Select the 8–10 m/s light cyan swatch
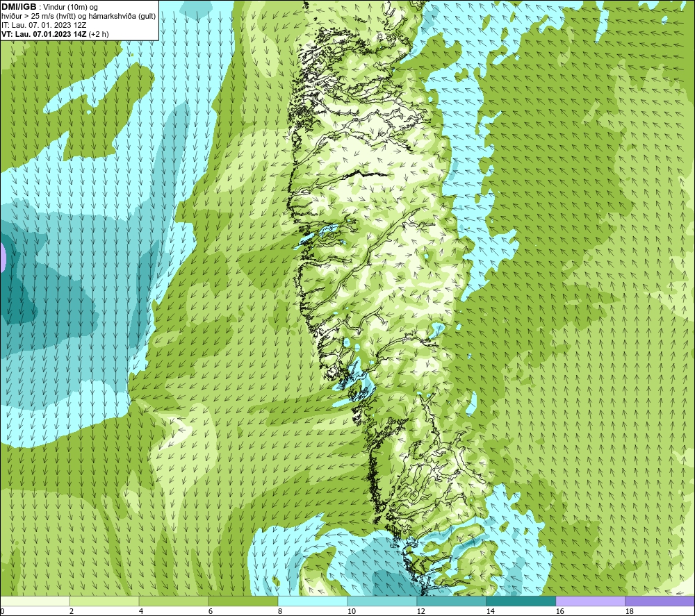This screenshot has height=616, width=695. click(313, 601)
